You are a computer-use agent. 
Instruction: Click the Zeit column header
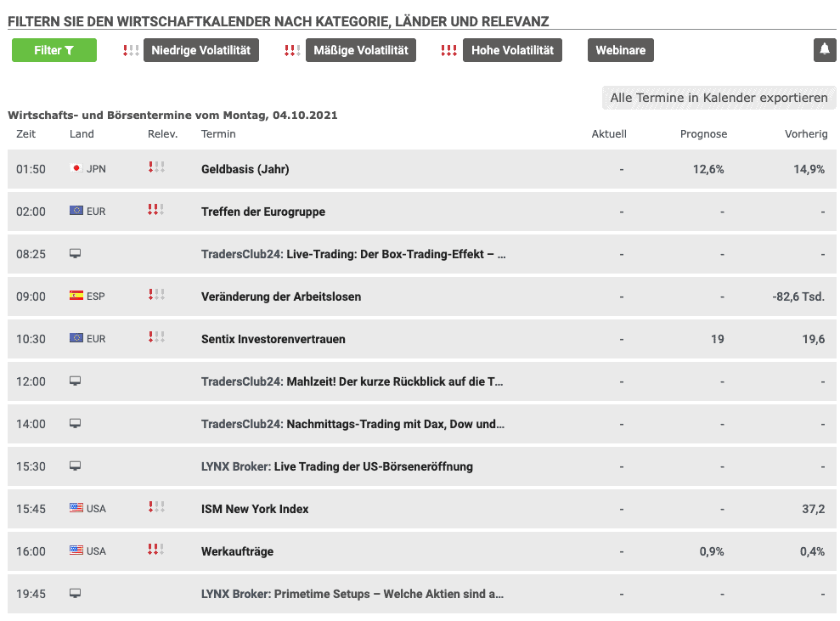25,133
